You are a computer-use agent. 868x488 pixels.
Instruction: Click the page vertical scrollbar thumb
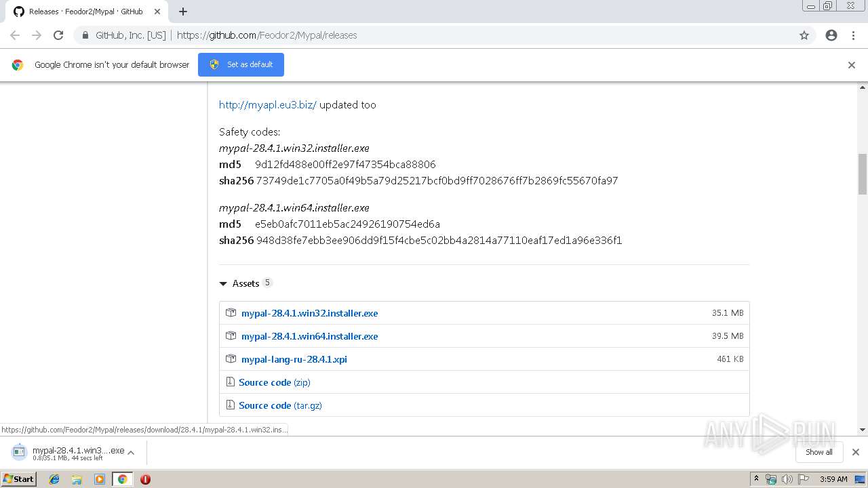tap(863, 174)
